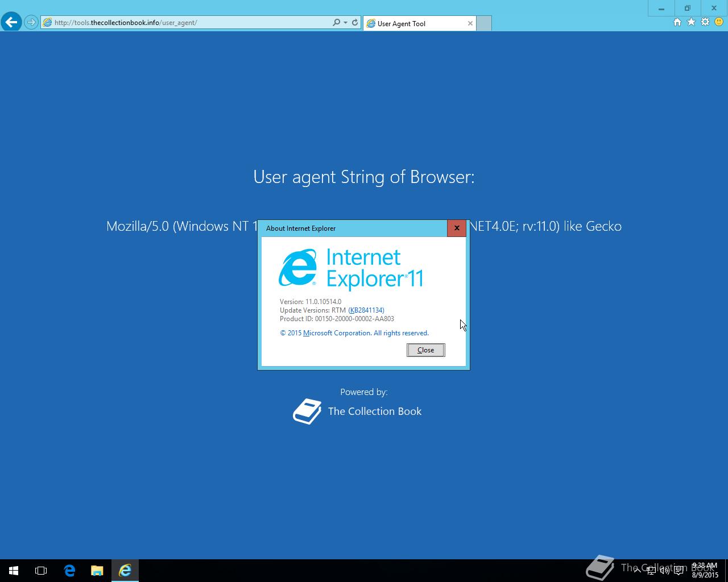
Task: Click the search magnifier icon in address bar
Action: 336,23
